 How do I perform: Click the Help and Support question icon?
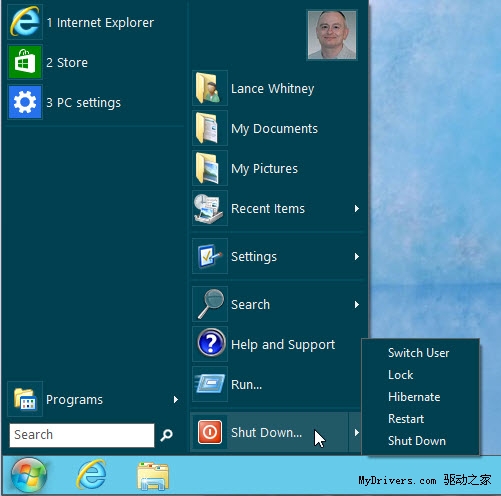pos(210,344)
